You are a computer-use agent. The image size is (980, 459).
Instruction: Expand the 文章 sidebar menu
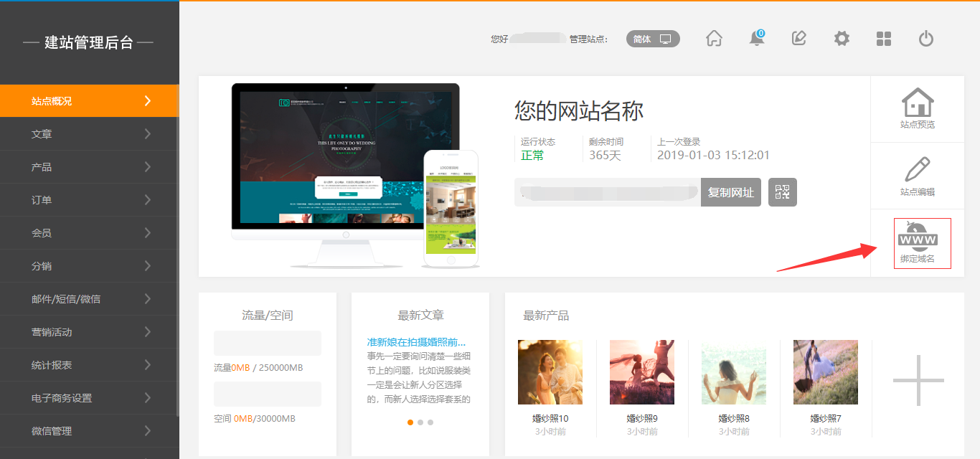[89, 134]
